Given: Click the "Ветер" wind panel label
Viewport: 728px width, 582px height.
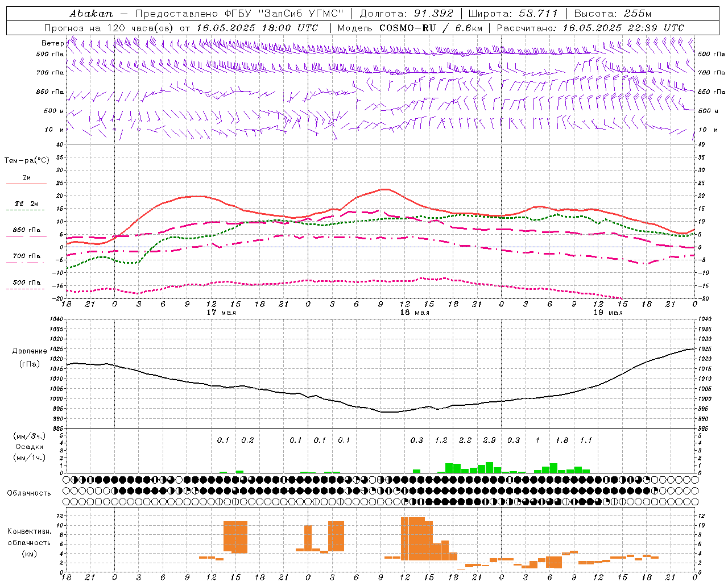Looking at the screenshot, I should click(x=52, y=43).
